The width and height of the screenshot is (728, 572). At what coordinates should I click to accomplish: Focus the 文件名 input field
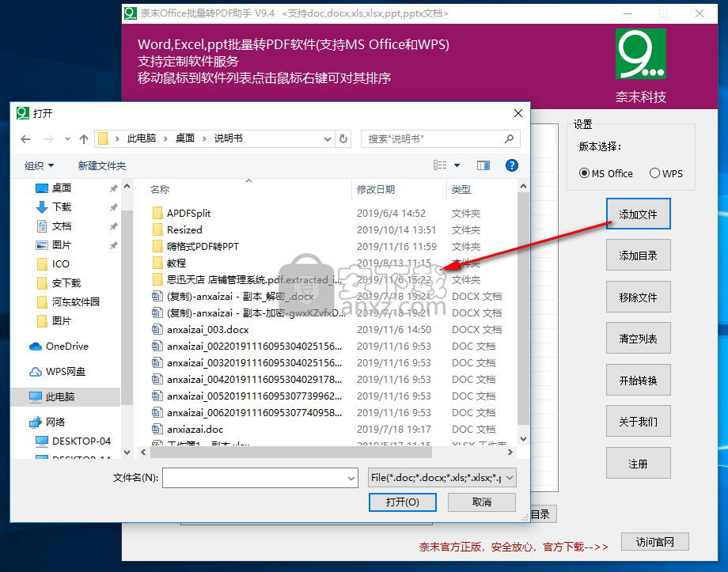click(260, 478)
